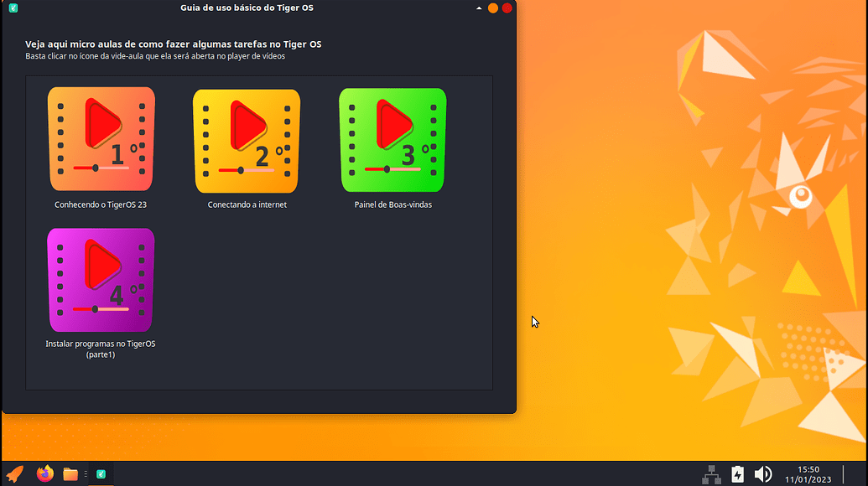Open the network connections tray icon
This screenshot has width=868, height=486.
(711, 474)
